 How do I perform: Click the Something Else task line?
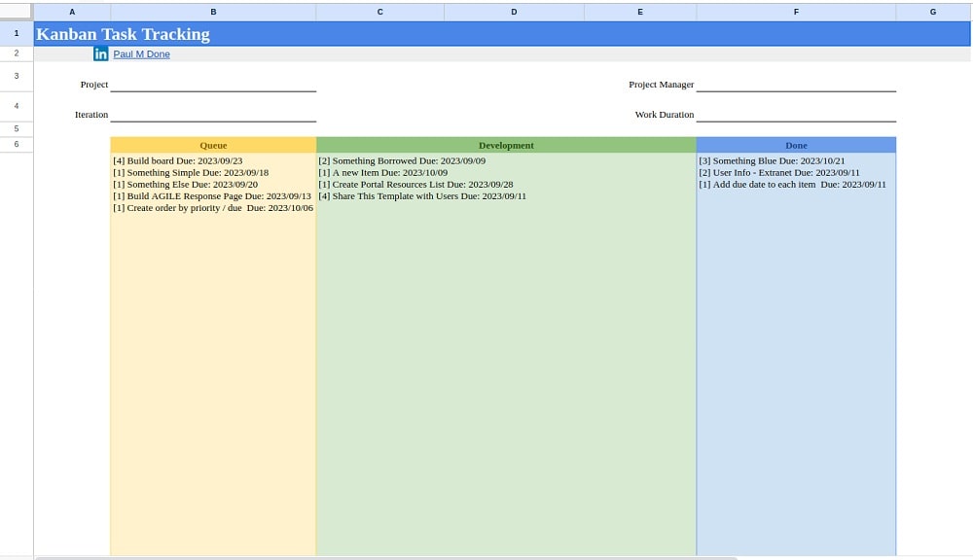[185, 184]
